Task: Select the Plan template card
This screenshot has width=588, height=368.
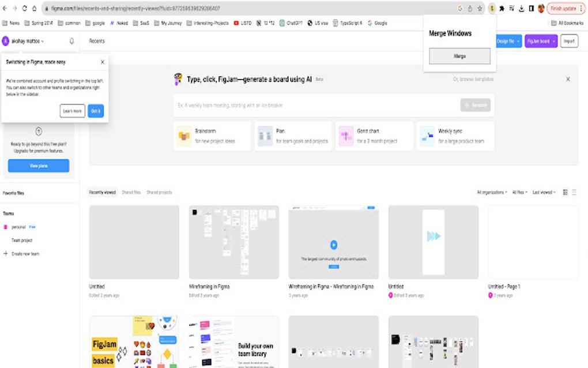Action: click(293, 136)
